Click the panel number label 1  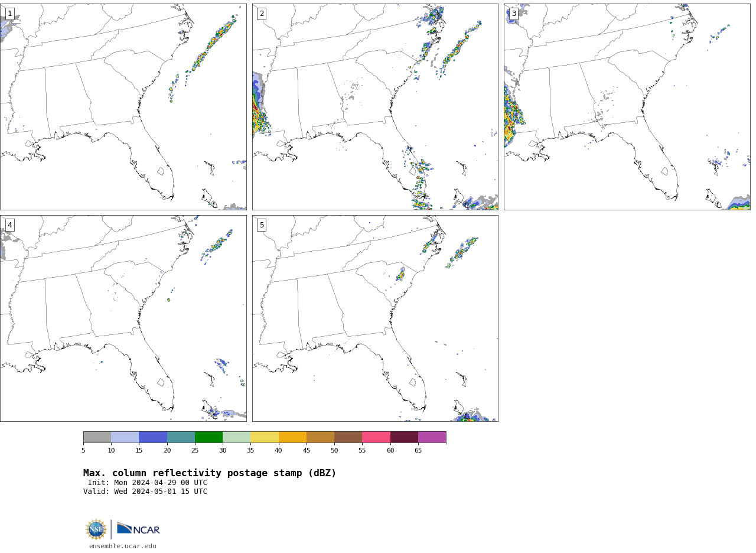[9, 14]
